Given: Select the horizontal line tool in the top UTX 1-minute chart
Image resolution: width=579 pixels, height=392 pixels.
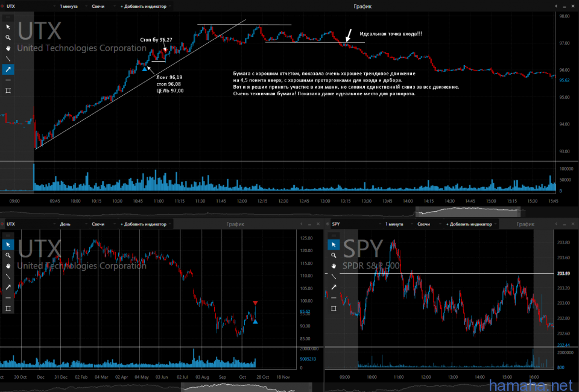Looking at the screenshot, I should click(x=8, y=80).
